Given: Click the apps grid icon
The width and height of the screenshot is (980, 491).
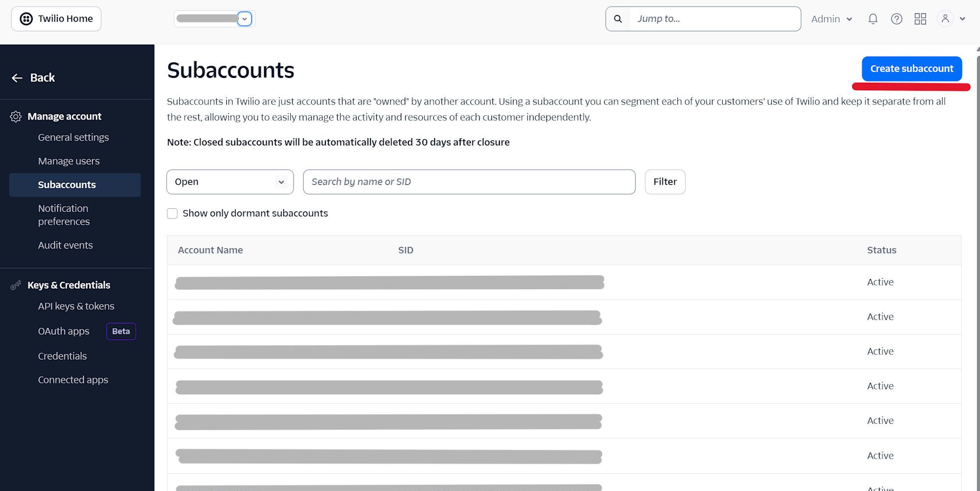Looking at the screenshot, I should coord(920,19).
